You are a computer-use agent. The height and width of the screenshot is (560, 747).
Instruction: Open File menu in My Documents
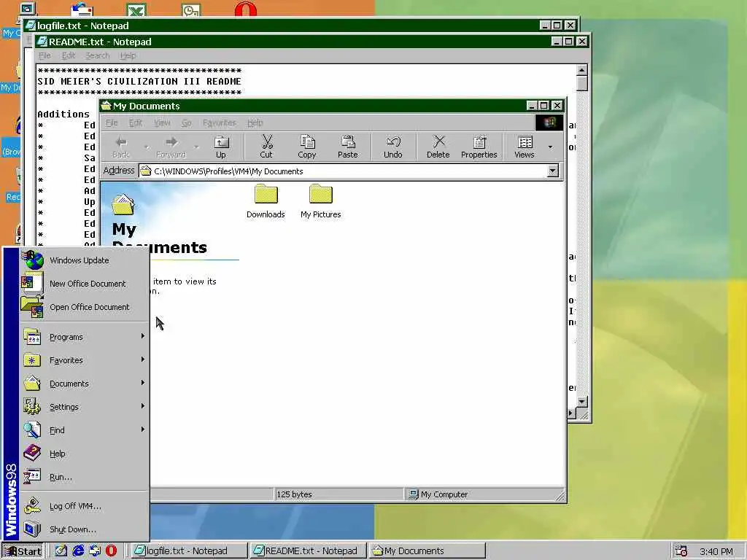click(112, 122)
